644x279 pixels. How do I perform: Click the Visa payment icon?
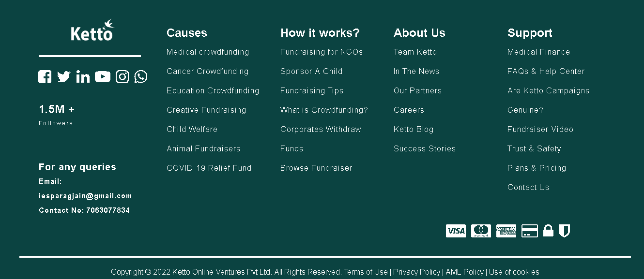(x=456, y=231)
